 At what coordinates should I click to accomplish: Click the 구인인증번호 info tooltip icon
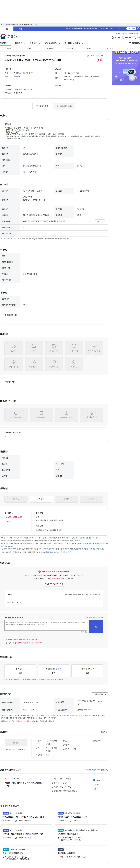pyautogui.click(x=66, y=710)
